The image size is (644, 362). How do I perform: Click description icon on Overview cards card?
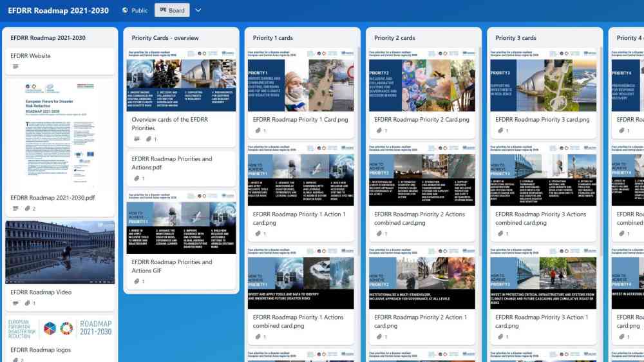(137, 139)
